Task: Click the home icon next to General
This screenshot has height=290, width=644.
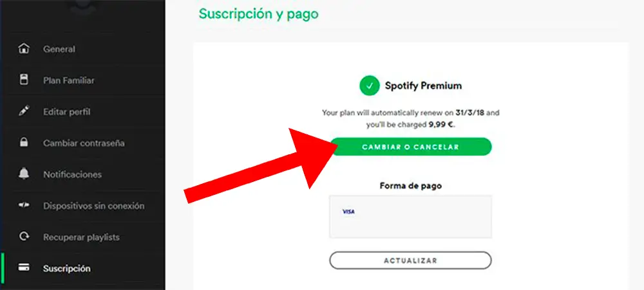Action: coord(24,49)
